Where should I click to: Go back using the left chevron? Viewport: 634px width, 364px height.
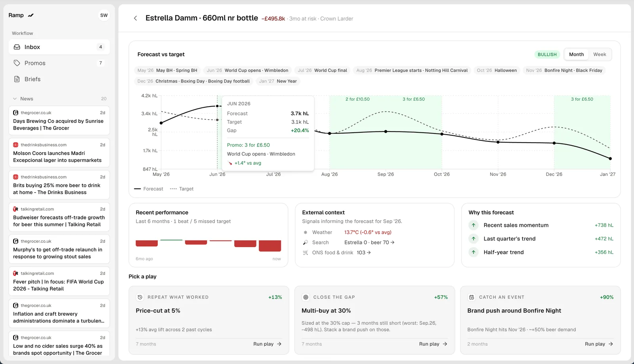[x=136, y=18]
